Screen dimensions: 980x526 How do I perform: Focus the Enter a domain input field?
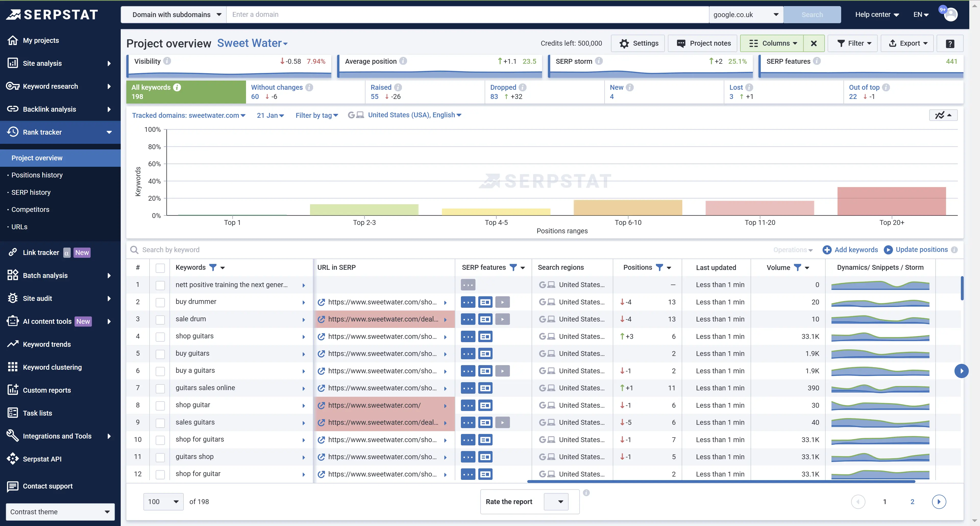[468, 15]
